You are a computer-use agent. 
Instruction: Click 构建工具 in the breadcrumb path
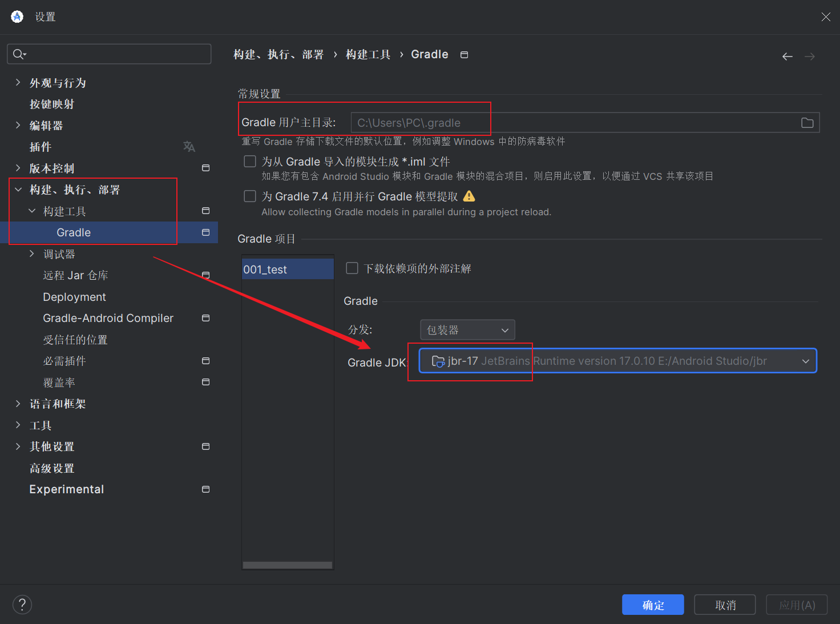tap(367, 54)
